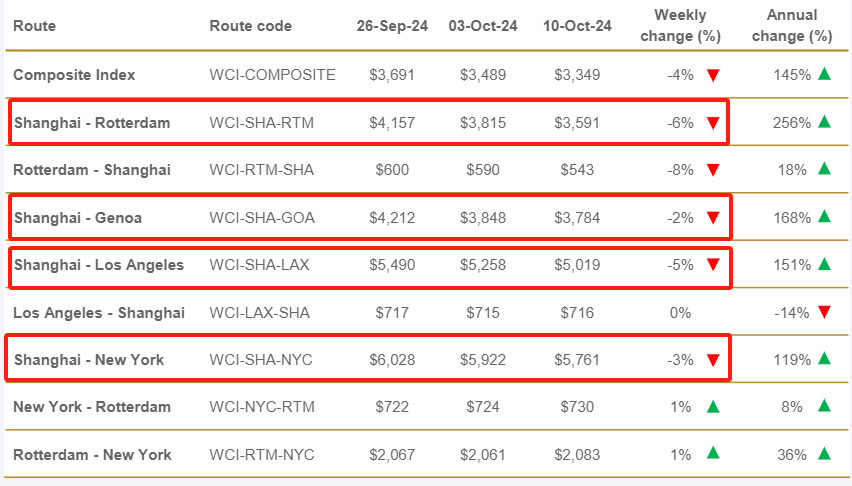Click route code WCI-SHA-LAX
This screenshot has height=486, width=852.
[x=261, y=265]
